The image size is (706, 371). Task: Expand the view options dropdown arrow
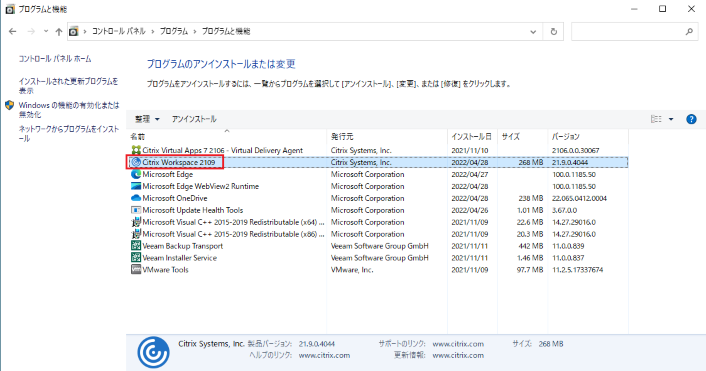[x=671, y=119]
